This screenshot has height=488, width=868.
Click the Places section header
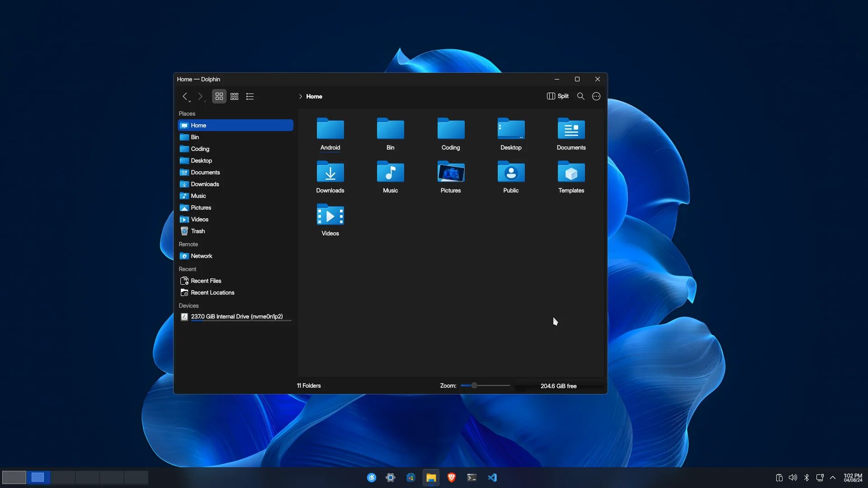[187, 113]
